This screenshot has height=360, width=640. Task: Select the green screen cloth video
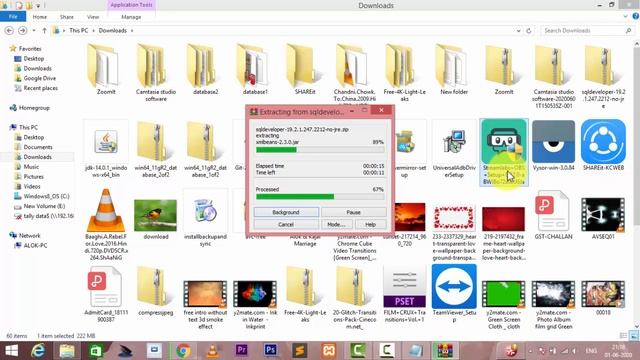pos(504,294)
